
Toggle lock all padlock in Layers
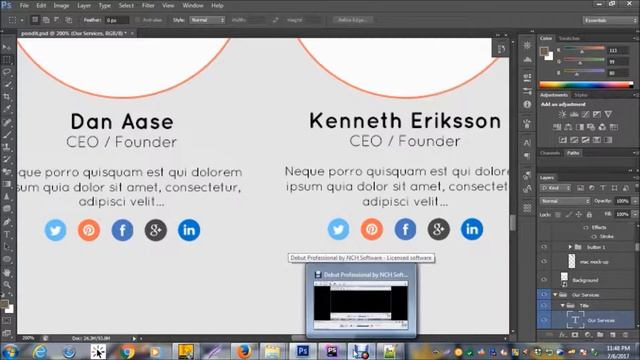coord(589,214)
